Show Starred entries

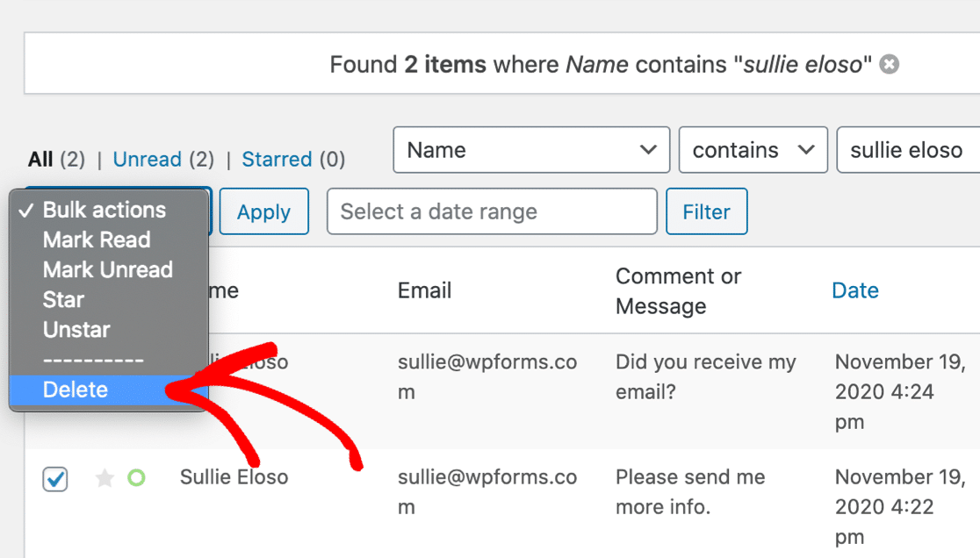(x=277, y=159)
